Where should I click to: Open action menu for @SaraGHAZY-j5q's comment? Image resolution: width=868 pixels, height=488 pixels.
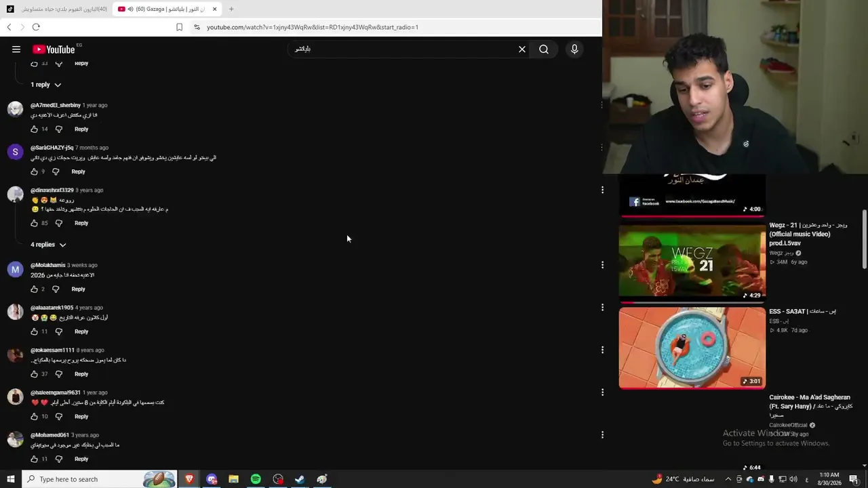pyautogui.click(x=602, y=148)
